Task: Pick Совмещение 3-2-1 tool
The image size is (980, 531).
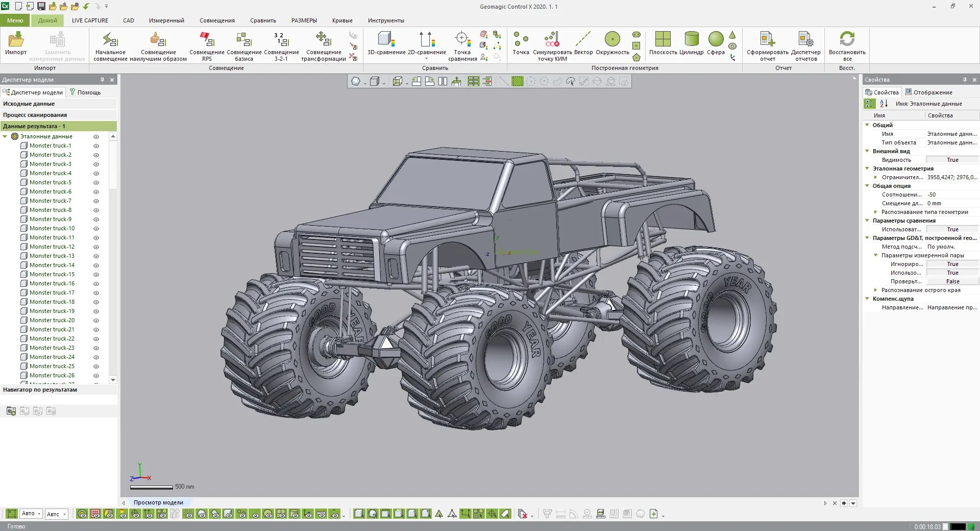Action: coord(281,46)
